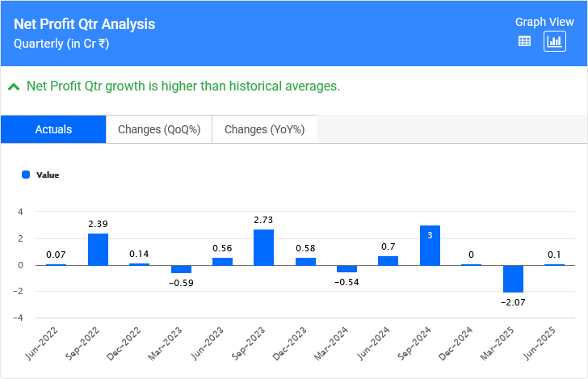This screenshot has height=379, width=588.
Task: Select the Sep-2022 bar showing 2.39
Action: 98,250
